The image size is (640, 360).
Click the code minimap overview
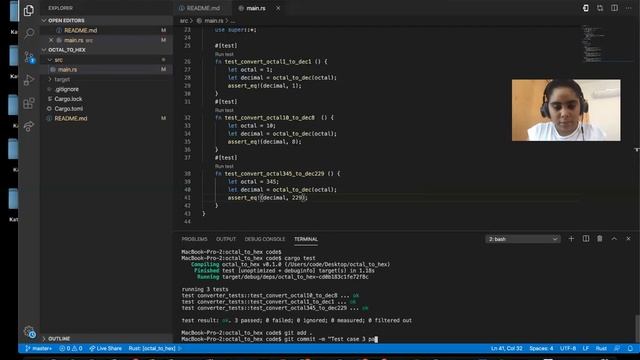tap(607, 44)
